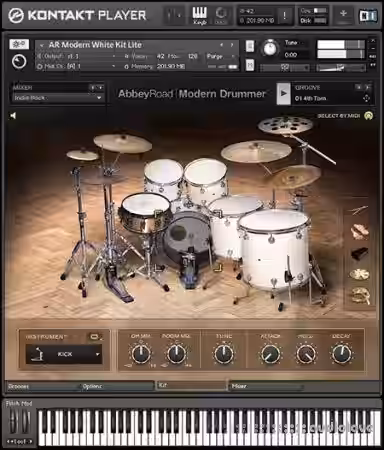The height and width of the screenshot is (450, 384).
Task: Click the info knob icon below the gear
Action: 19,62
